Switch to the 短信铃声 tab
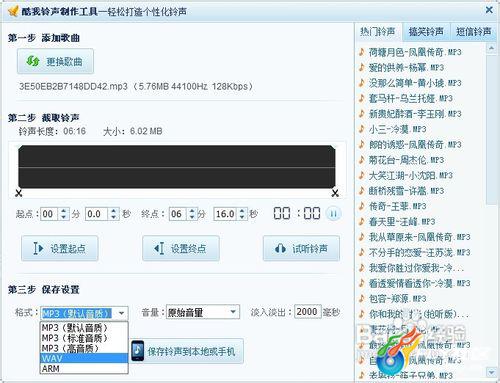Screen dimensions: 500x383 click(474, 32)
